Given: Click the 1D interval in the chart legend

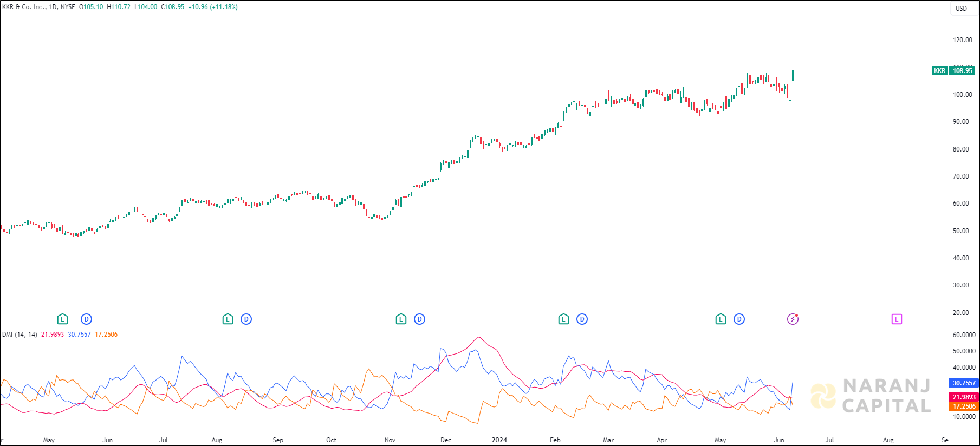Looking at the screenshot, I should (x=53, y=7).
